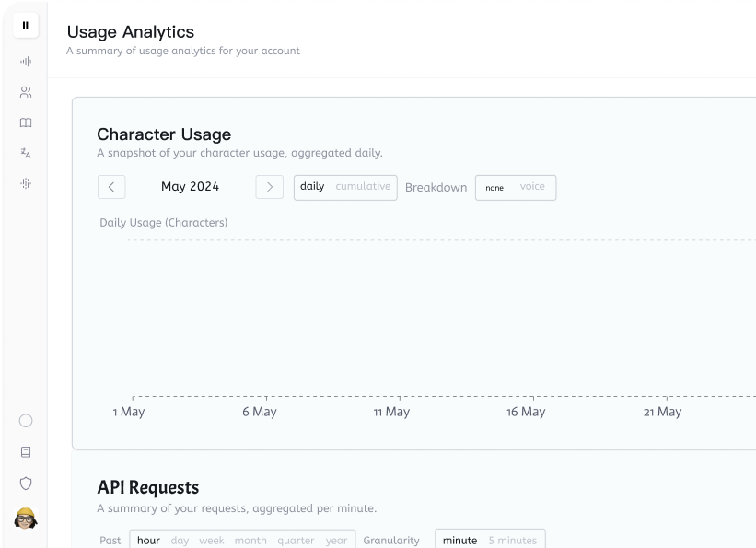Click the circle icon in lower sidebar
Image resolution: width=756 pixels, height=548 pixels.
26,421
